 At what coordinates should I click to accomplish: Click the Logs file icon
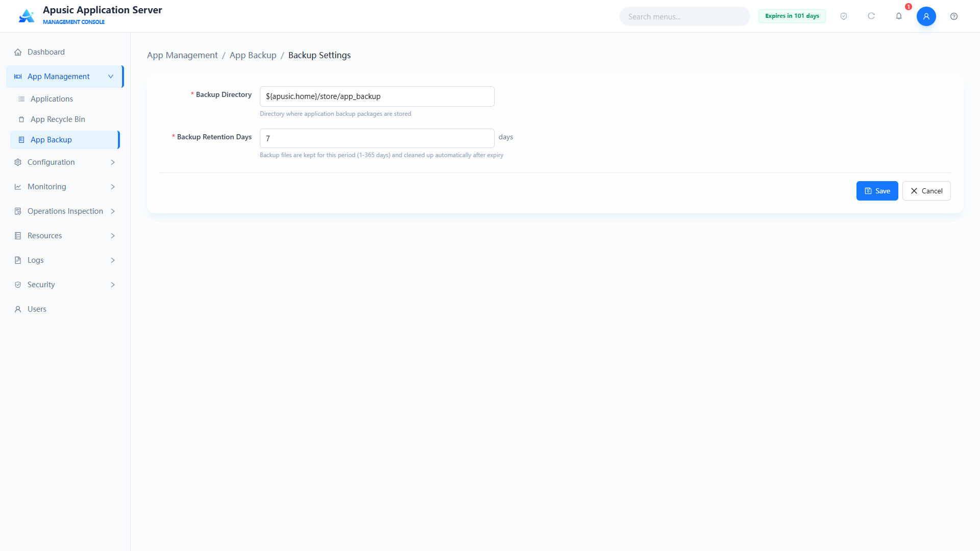pyautogui.click(x=18, y=260)
